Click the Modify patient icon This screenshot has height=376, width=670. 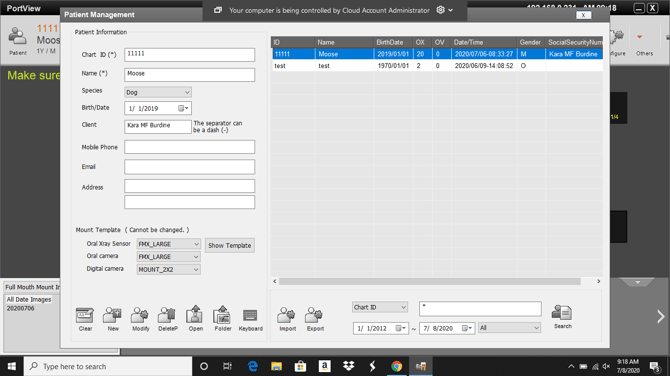pos(140,319)
